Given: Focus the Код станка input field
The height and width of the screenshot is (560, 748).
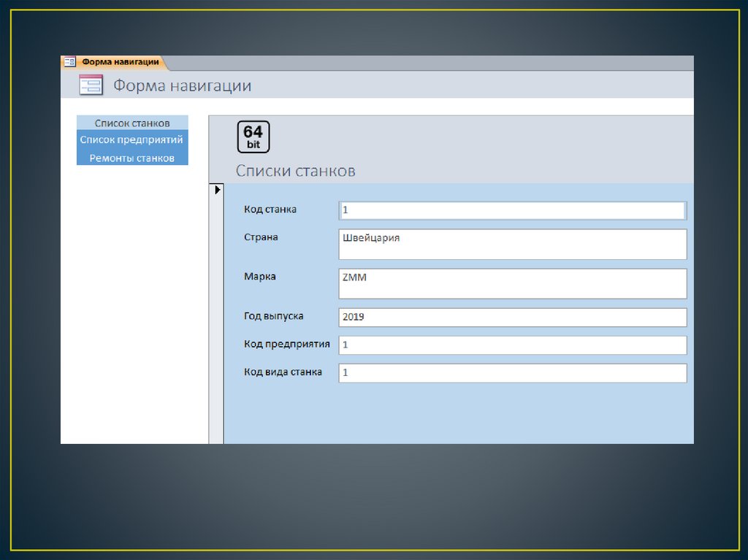Looking at the screenshot, I should pos(512,210).
